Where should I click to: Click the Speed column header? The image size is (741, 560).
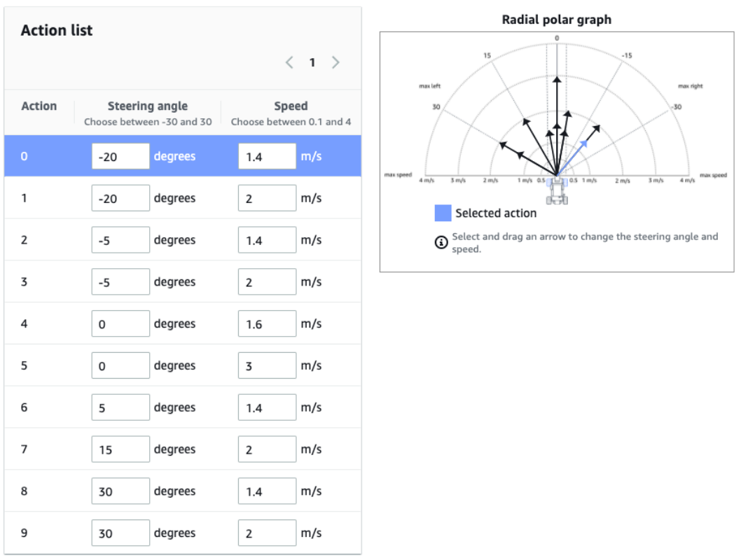click(x=291, y=106)
